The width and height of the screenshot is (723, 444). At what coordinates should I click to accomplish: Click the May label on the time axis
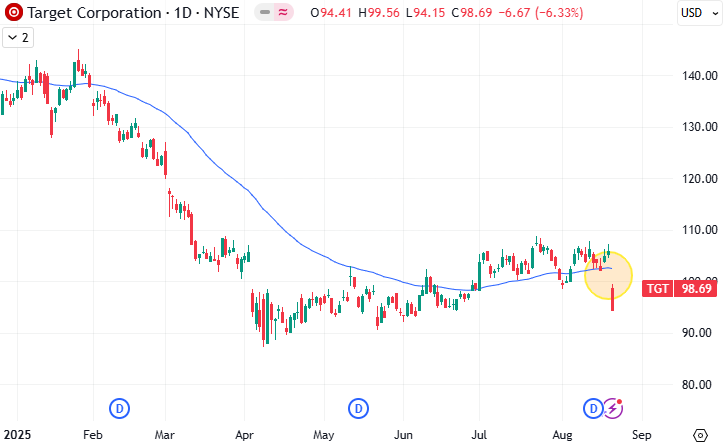pyautogui.click(x=324, y=435)
